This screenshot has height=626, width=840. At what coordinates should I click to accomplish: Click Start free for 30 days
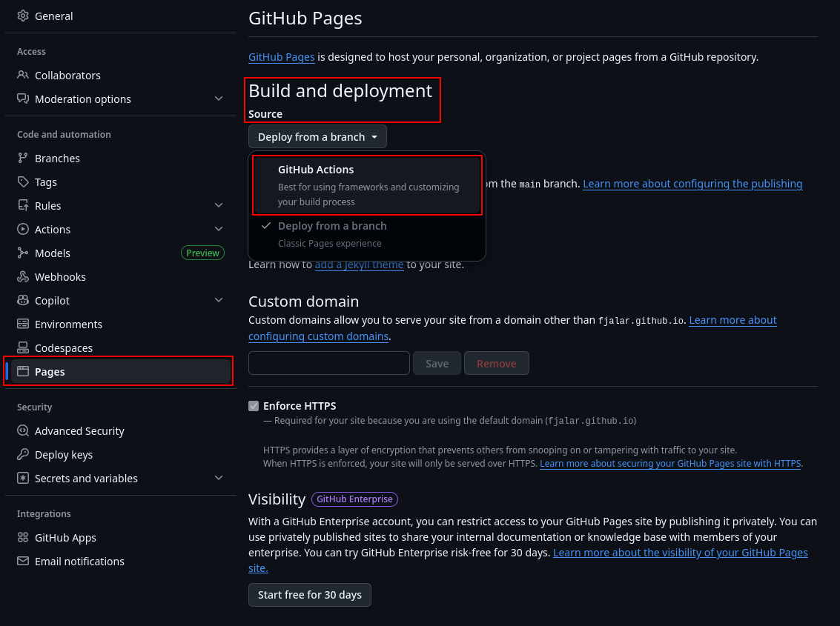310,594
